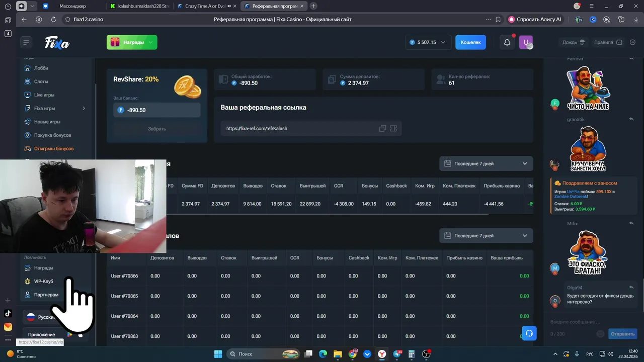This screenshot has width=644, height=362.
Task: Open the support headset chat bubble
Action: pyautogui.click(x=529, y=333)
